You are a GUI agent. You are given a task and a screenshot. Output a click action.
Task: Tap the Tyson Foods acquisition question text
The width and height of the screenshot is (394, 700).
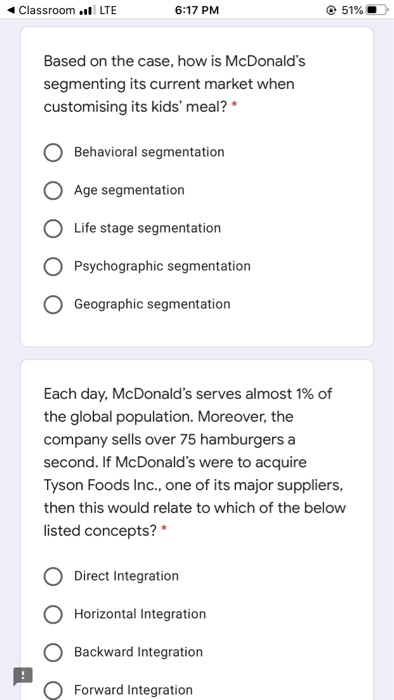195,462
